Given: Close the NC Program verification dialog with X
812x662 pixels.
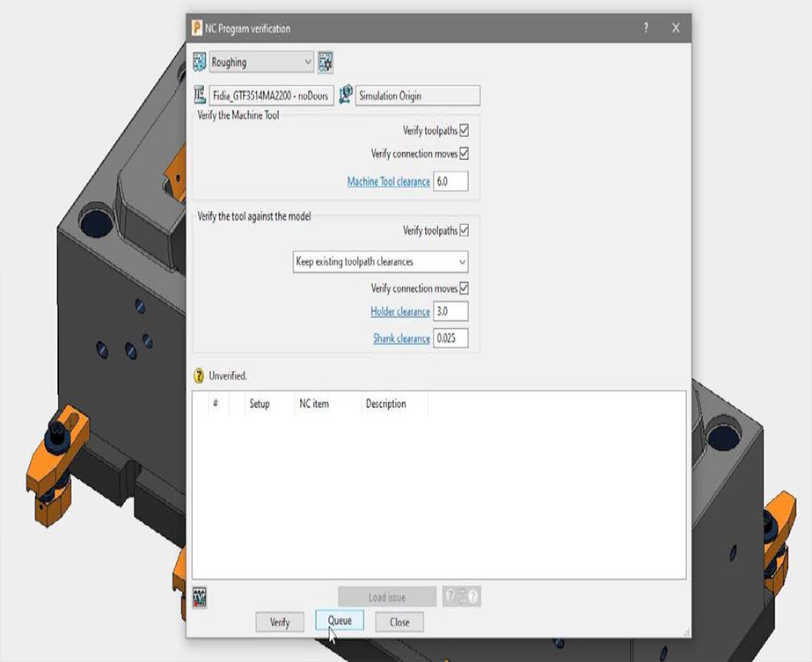Looking at the screenshot, I should click(676, 28).
